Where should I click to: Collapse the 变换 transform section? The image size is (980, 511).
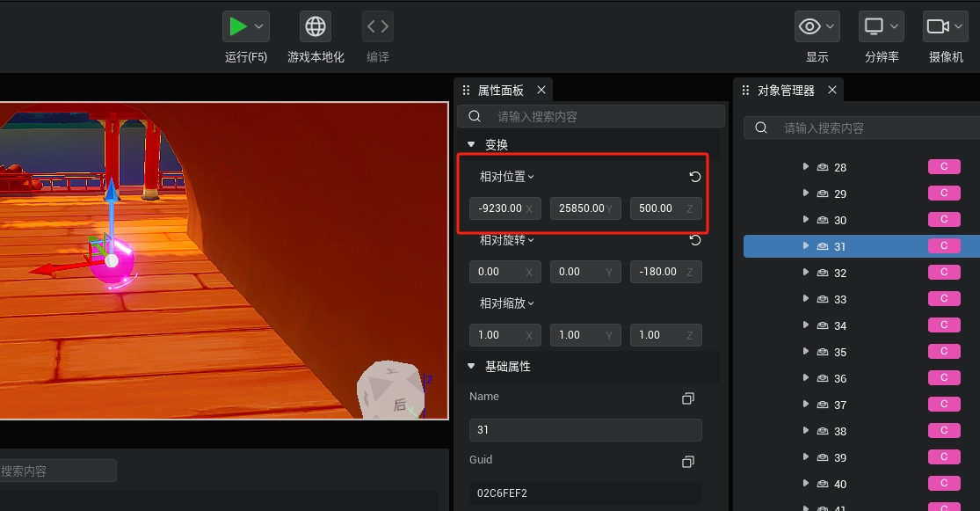click(x=471, y=144)
